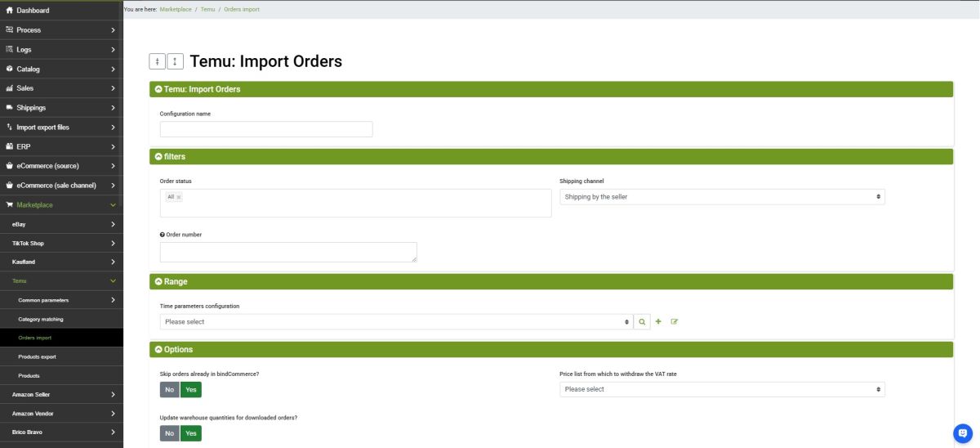
Task: Click the green plus icon to add configuration
Action: point(658,322)
